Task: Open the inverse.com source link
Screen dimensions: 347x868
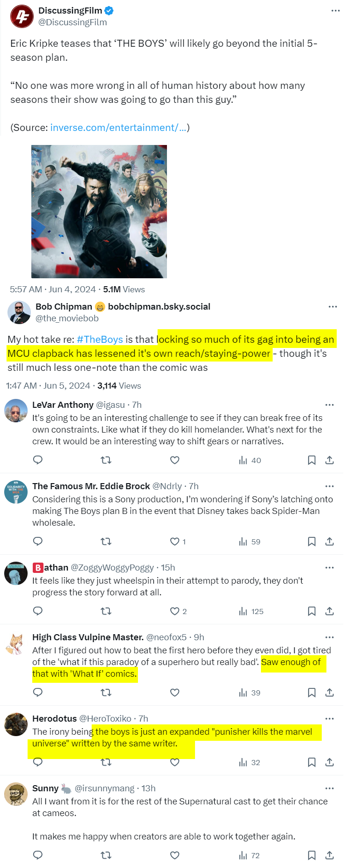Action: 118,128
